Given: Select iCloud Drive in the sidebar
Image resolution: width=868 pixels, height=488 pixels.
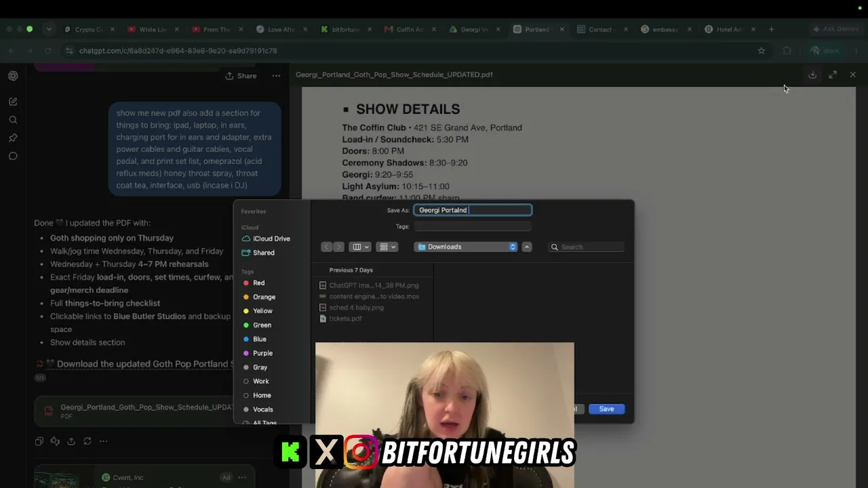Looking at the screenshot, I should (266, 239).
